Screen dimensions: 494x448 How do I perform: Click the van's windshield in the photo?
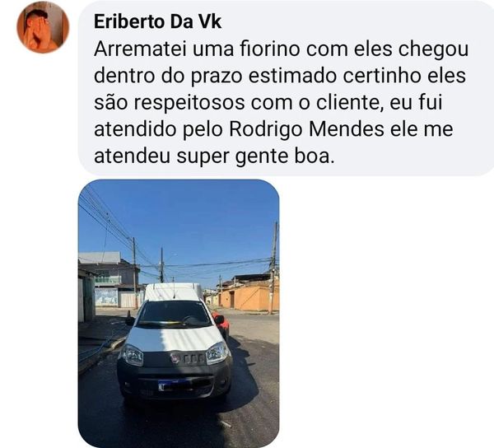pos(175,315)
